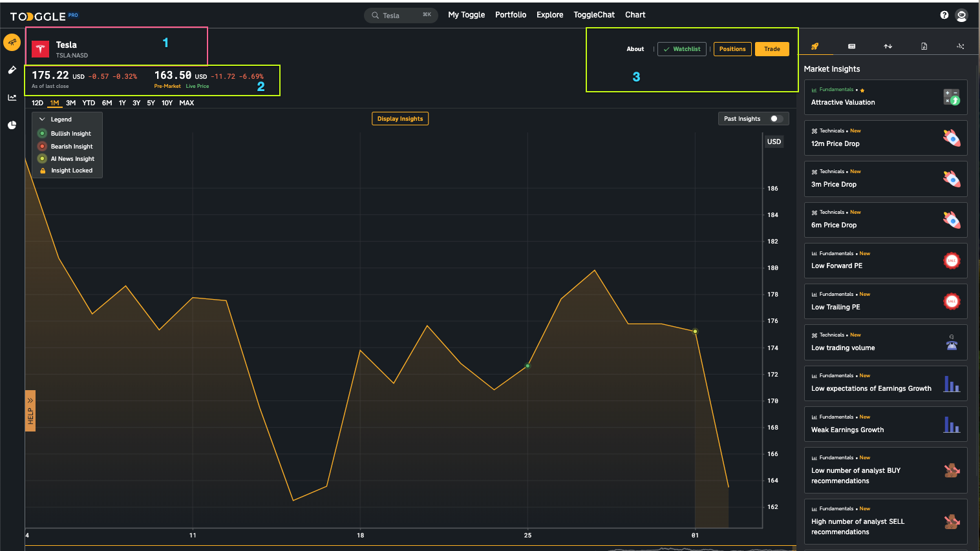
Task: Collapse the Legend panel chevron
Action: 42,120
